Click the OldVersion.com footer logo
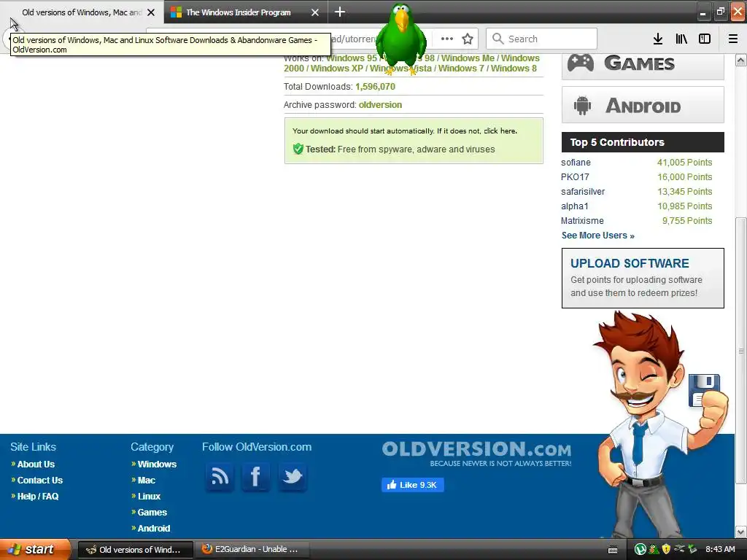Screen dimensions: 747x560 (x=476, y=453)
